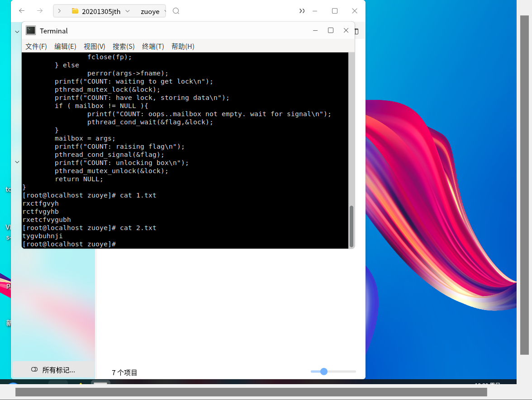Open the 搜索(S) menu

[x=123, y=47]
